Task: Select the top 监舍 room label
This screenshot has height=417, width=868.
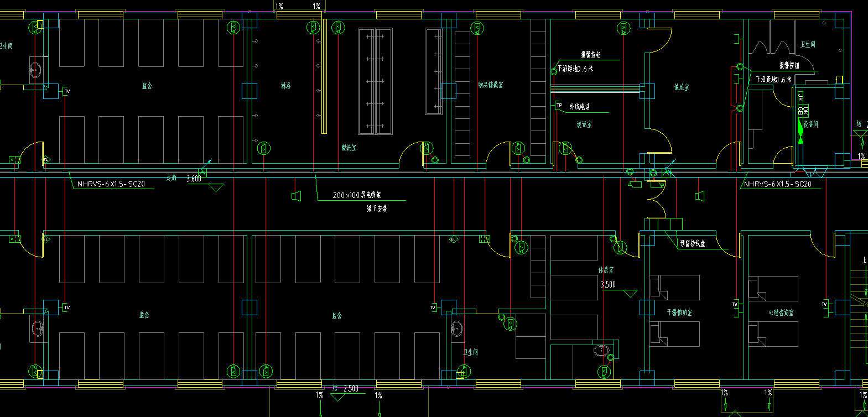Action: coord(147,86)
